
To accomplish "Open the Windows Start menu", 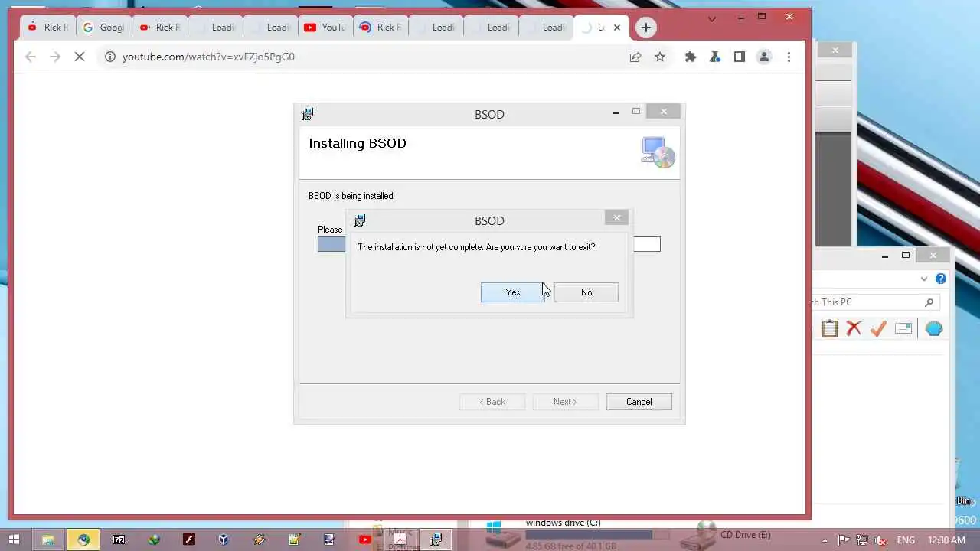I will (14, 540).
